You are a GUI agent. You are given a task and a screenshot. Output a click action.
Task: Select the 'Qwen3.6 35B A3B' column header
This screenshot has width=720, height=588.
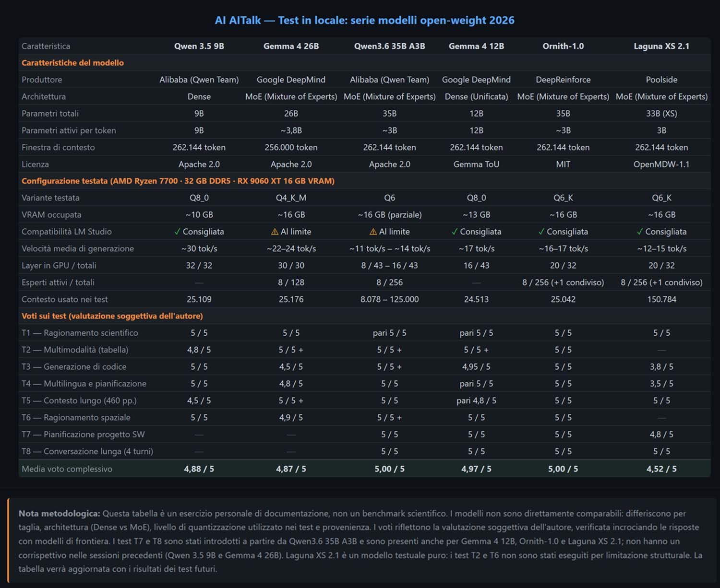(390, 46)
